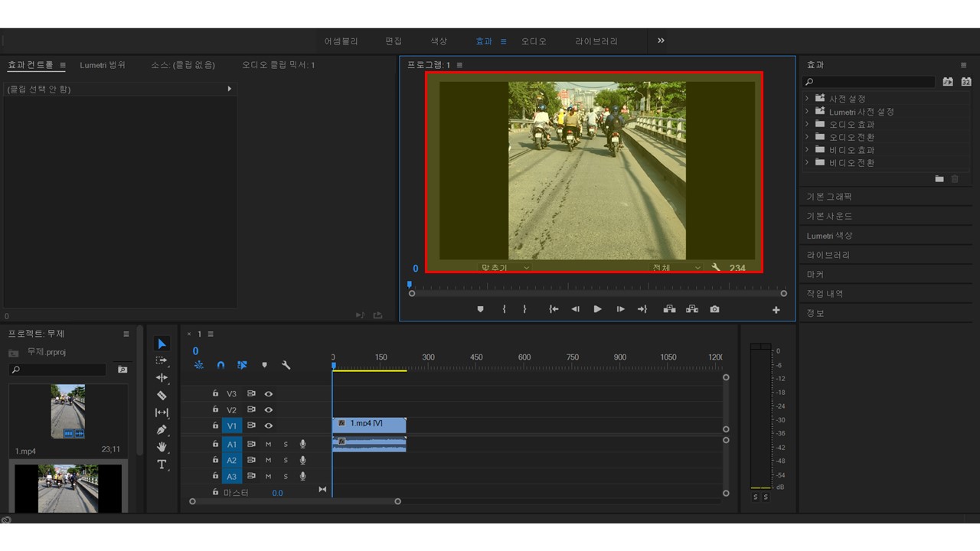Image resolution: width=980 pixels, height=551 pixels.
Task: Mute audio track A1
Action: 269,444
